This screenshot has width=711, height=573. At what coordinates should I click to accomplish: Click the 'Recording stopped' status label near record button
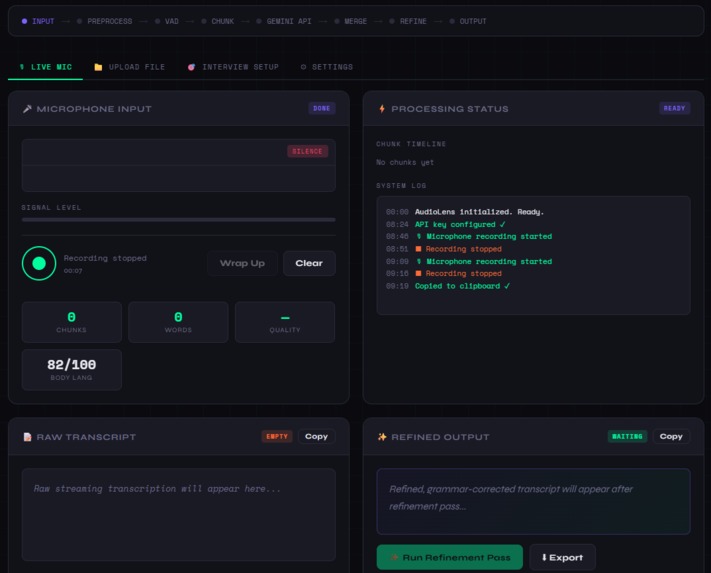click(x=105, y=258)
